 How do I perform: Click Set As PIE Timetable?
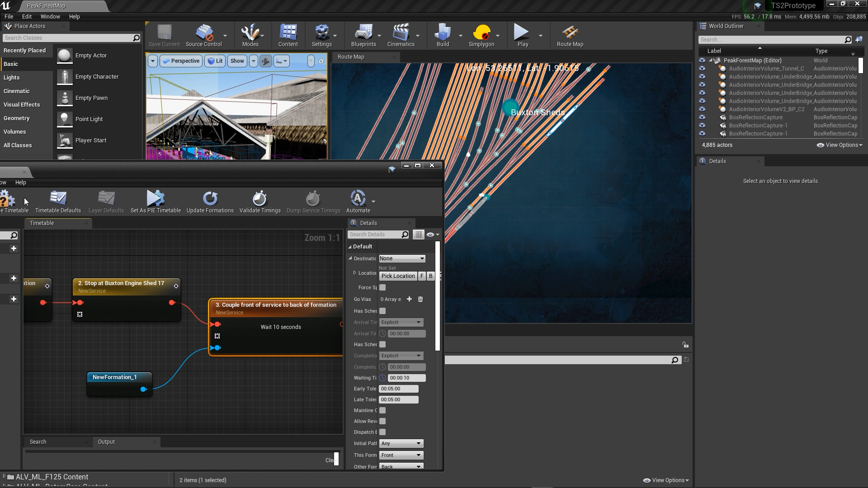[155, 202]
